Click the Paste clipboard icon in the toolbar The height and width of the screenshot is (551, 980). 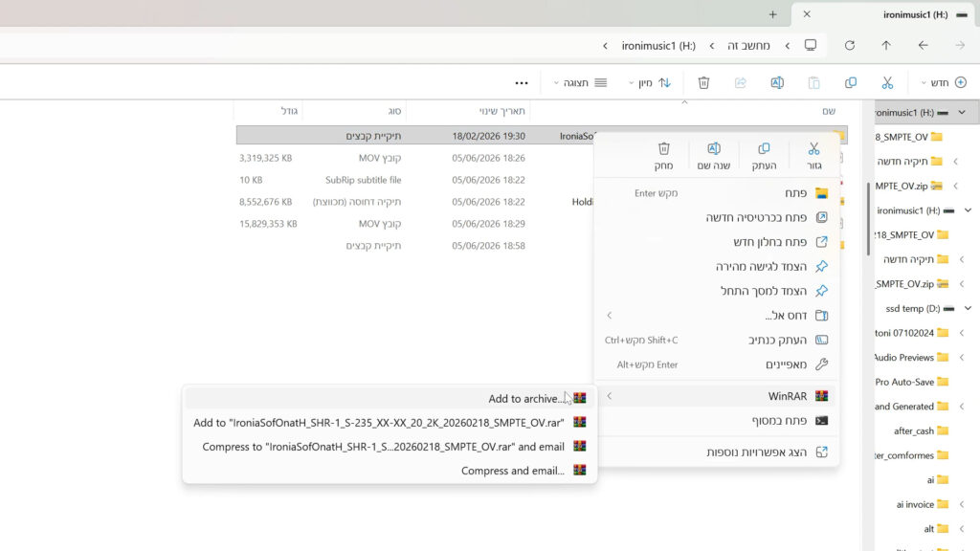(813, 82)
